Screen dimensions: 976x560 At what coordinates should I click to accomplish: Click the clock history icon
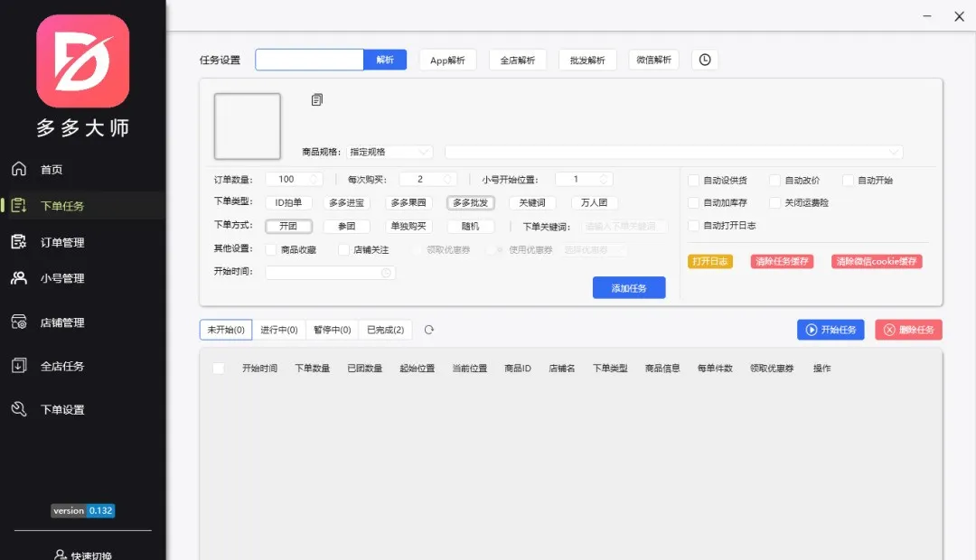705,60
